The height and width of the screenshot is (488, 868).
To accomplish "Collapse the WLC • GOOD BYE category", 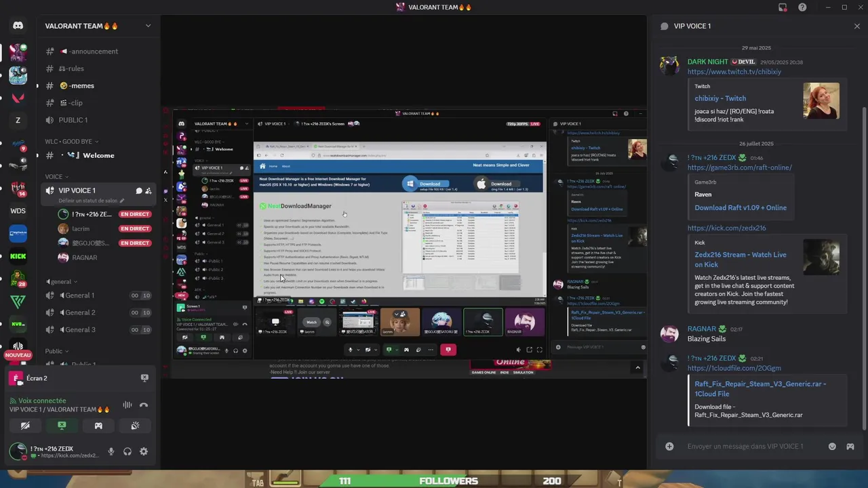I will coord(71,142).
